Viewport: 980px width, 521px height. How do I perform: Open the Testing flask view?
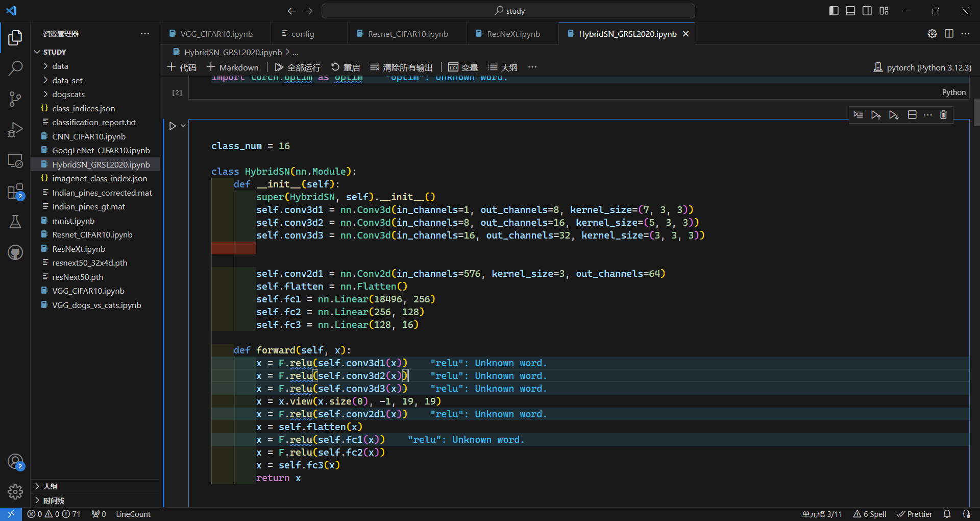pos(15,222)
